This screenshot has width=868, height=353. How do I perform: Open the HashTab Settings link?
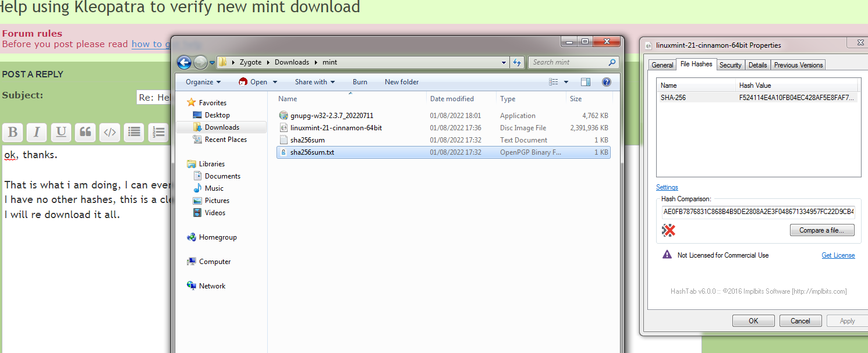point(667,187)
